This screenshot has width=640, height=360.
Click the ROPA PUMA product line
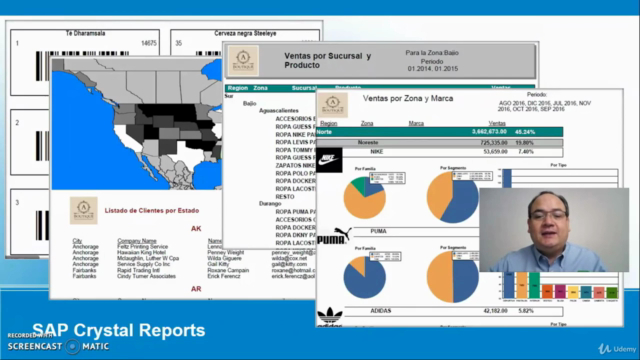[x=296, y=212]
